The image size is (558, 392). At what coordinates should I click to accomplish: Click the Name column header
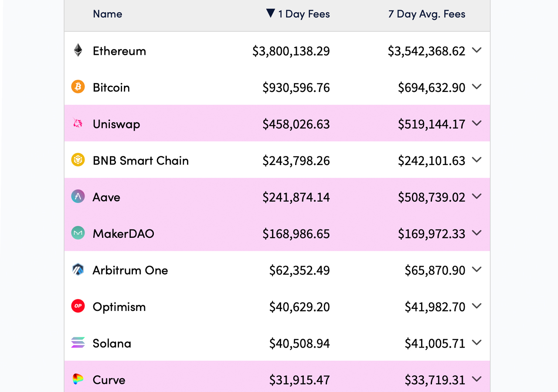107,14
